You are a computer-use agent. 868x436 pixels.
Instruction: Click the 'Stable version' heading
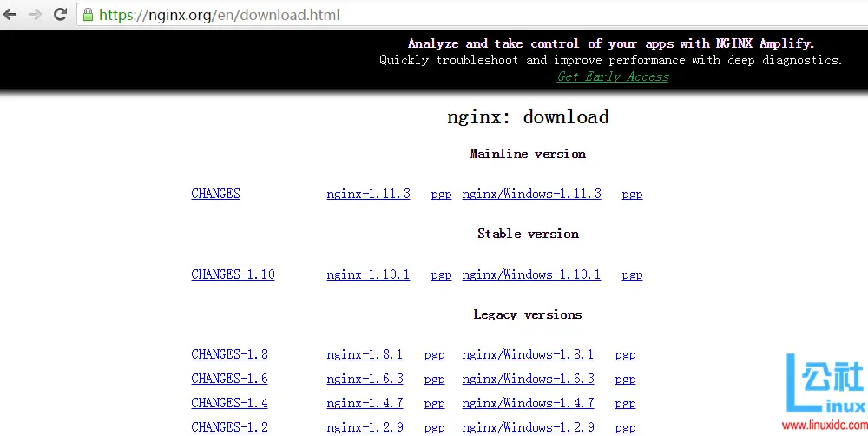(x=528, y=234)
